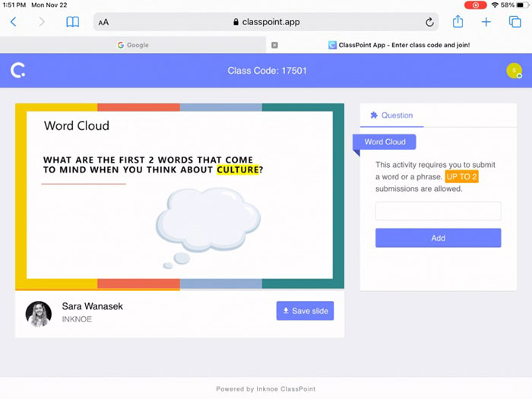Open the Safari share sheet icon
The image size is (532, 399).
coord(458,22)
